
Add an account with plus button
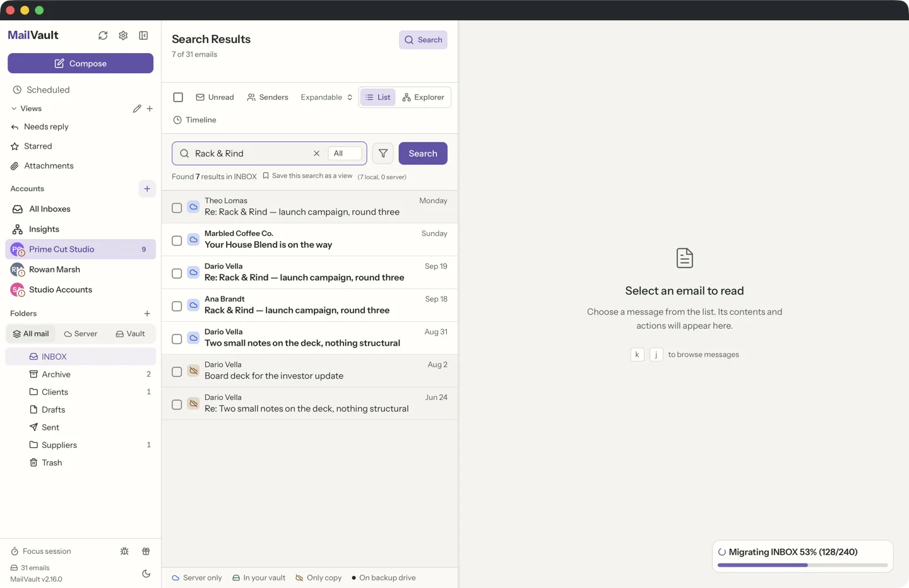[147, 189]
